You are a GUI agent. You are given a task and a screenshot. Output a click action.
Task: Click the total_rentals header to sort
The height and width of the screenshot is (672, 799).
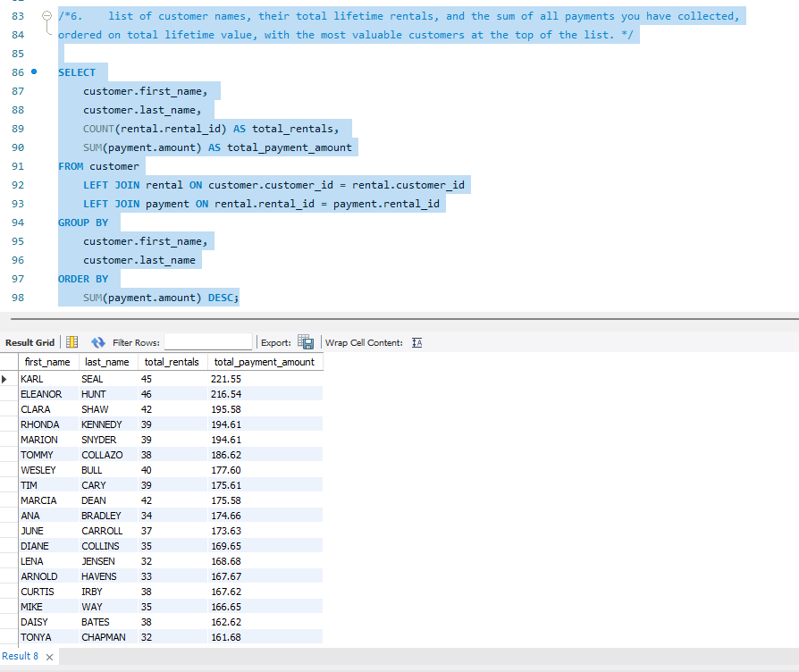tap(172, 361)
